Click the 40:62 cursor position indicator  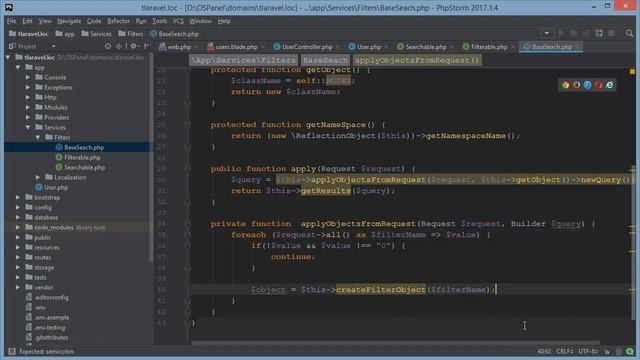(x=544, y=351)
